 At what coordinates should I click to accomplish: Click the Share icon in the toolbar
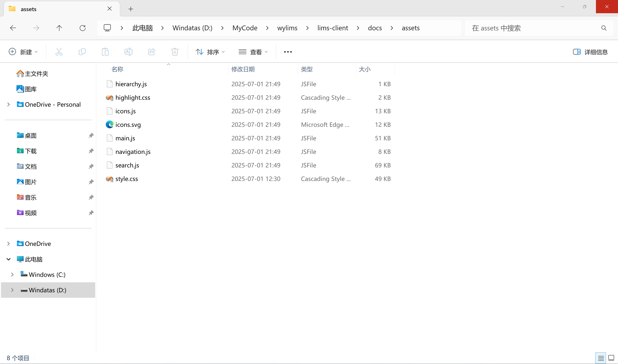pos(152,52)
